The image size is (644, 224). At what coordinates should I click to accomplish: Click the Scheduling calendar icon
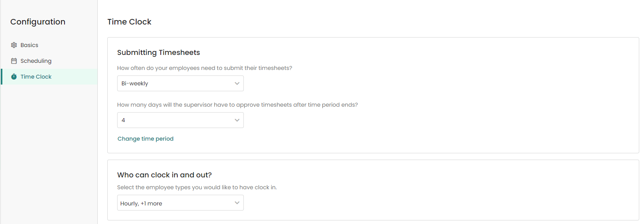click(x=14, y=61)
